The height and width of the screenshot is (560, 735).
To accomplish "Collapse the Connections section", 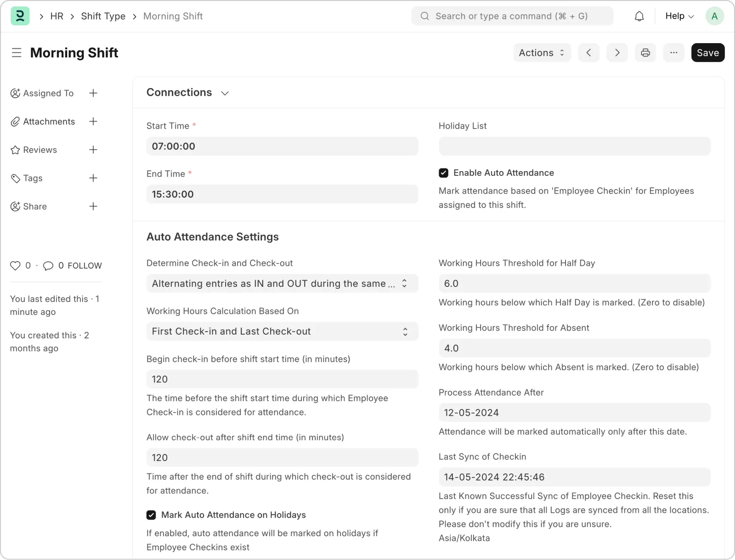I will 225,93.
